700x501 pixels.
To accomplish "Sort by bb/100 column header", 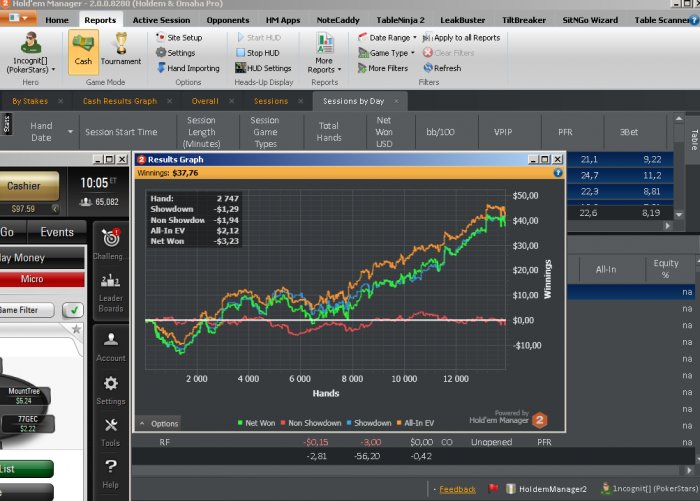I will point(440,132).
